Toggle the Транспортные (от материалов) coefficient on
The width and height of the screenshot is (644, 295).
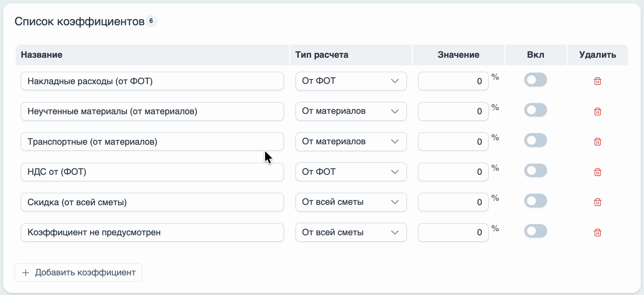pos(535,140)
